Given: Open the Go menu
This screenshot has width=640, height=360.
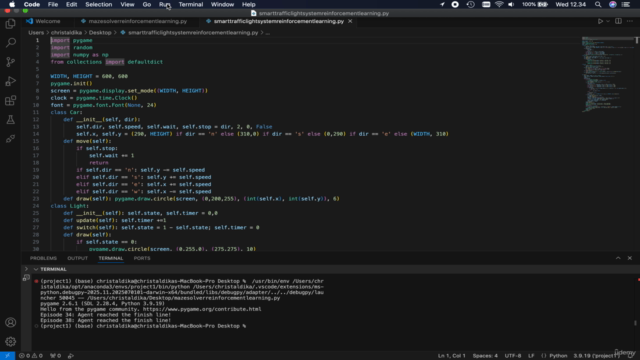Looking at the screenshot, I should [147, 4].
